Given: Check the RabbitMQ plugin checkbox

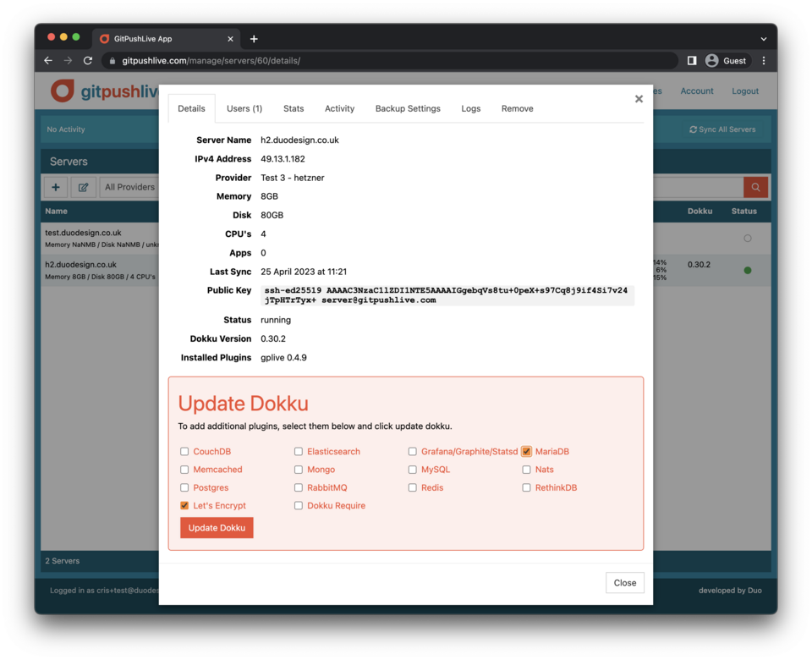Looking at the screenshot, I should [299, 487].
